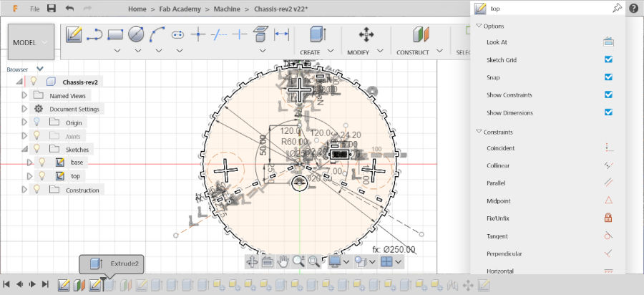Image resolution: width=644 pixels, height=295 pixels.
Task: Go to Home in breadcrumb
Action: pos(137,9)
